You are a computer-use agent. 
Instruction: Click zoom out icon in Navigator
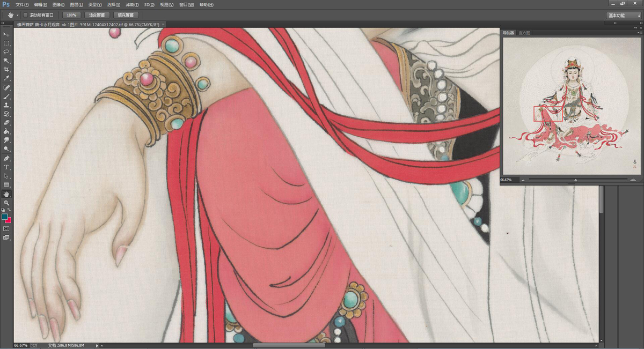[523, 180]
